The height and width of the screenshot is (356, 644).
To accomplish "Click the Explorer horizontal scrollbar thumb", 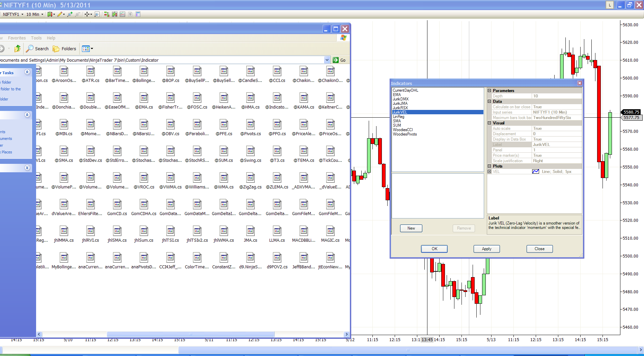I will pyautogui.click(x=191, y=334).
